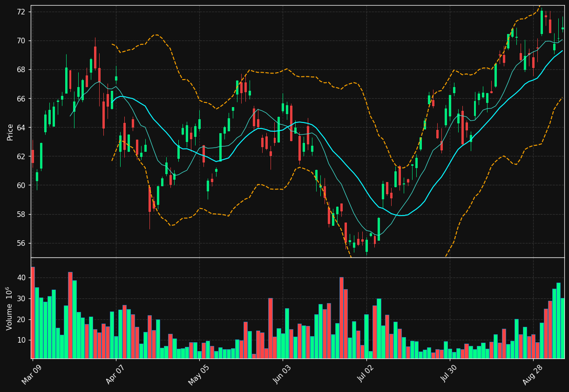This screenshot has width=569, height=392.
Task: Select the 60 price tick label
Action: click(x=22, y=185)
